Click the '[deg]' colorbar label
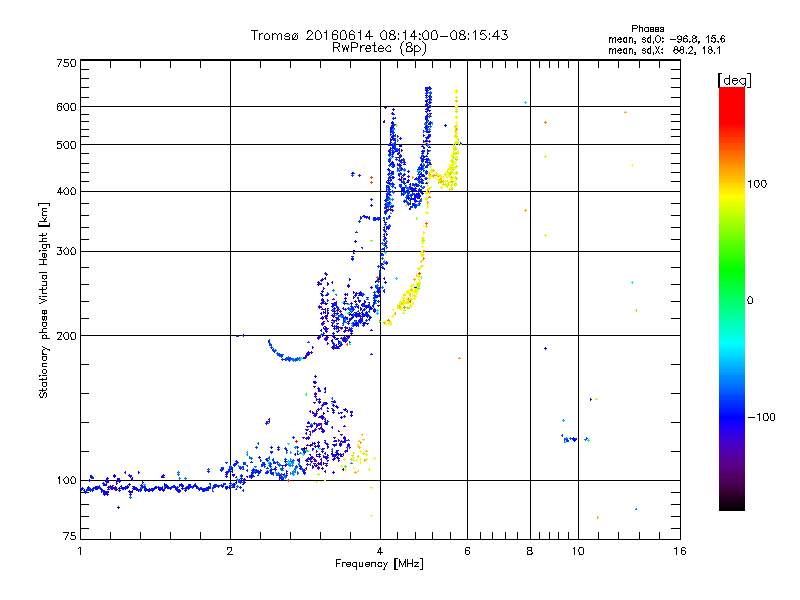The image size is (800, 600). click(734, 80)
